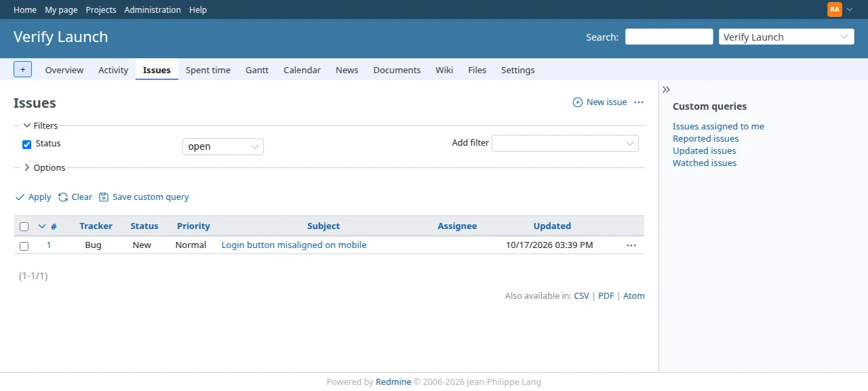Click the Verify Launch project title
Viewport: 868px width, 391px height.
(60, 37)
